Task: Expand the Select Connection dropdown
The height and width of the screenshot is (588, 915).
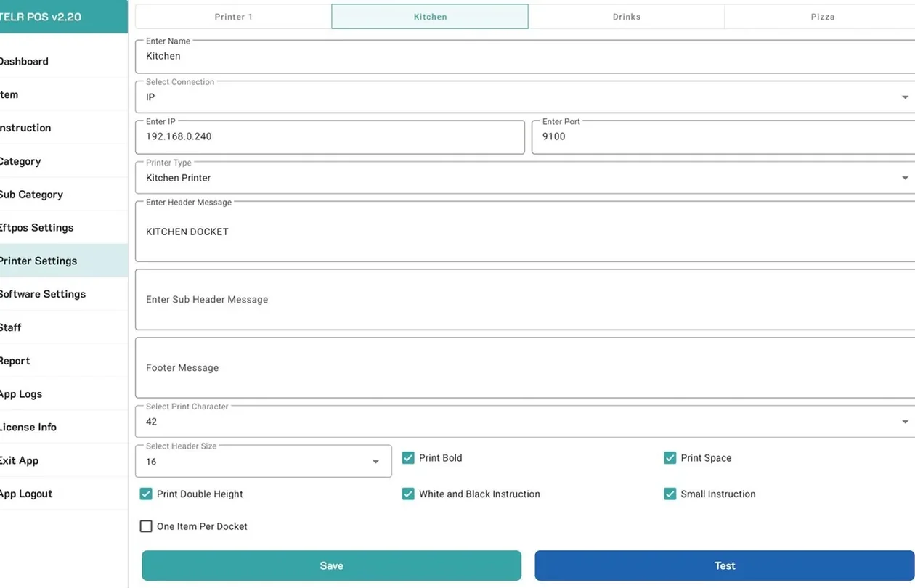Action: pos(525,97)
